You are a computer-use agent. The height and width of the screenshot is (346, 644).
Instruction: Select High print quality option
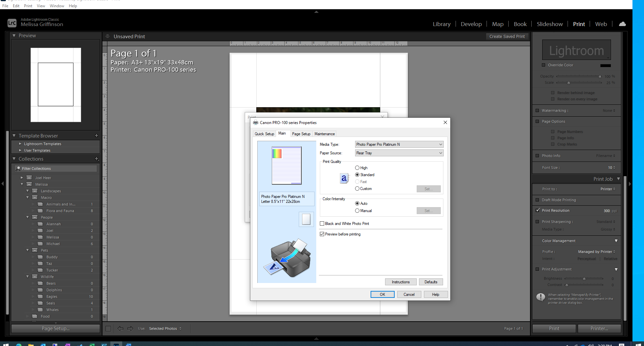click(x=357, y=168)
